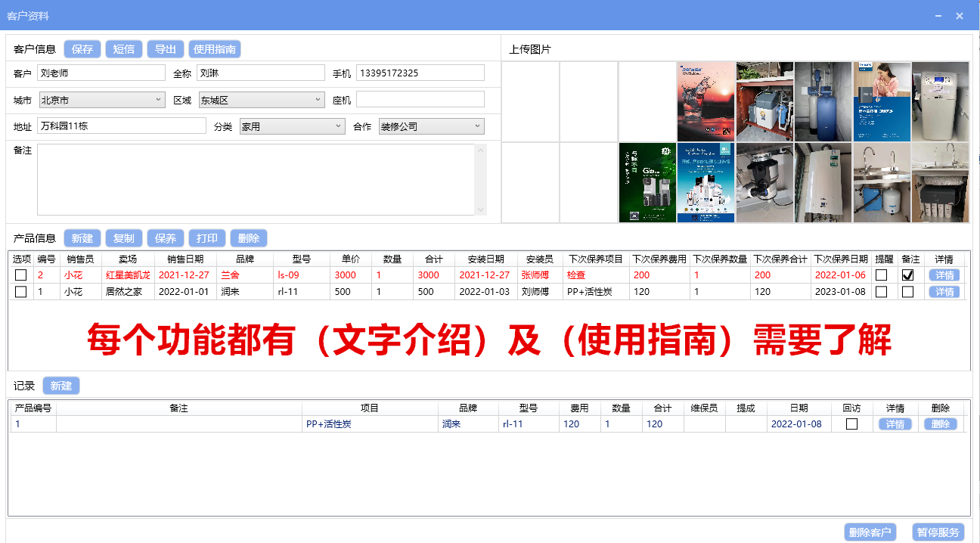Viewport: 980px width, 543px height.
Task: Open the wall-mounted white boiler photo thumbnail
Action: 823,183
